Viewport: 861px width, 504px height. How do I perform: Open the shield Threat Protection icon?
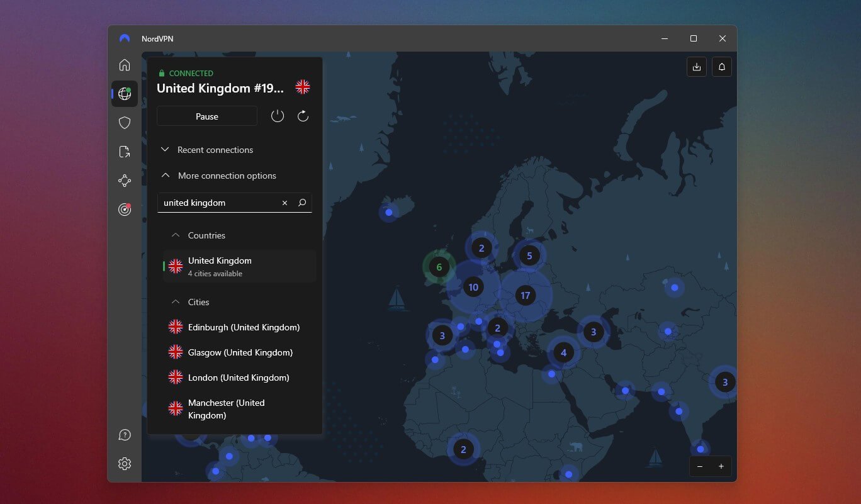click(x=125, y=123)
